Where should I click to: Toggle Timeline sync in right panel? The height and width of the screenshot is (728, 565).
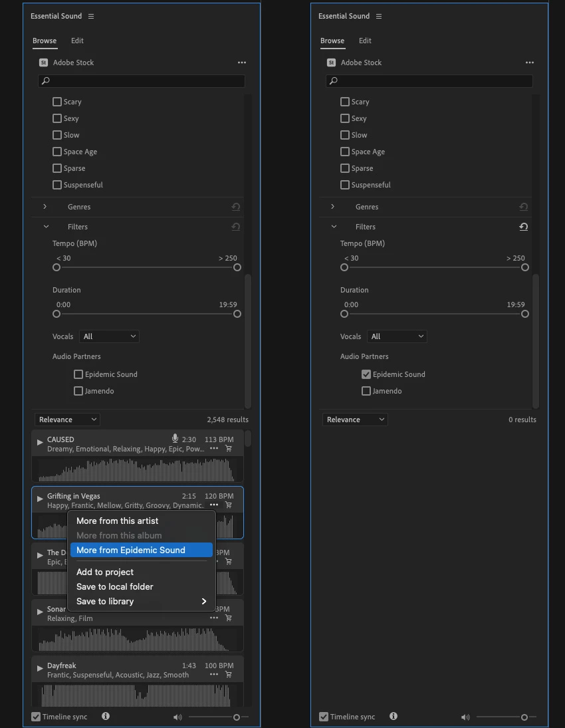point(324,717)
